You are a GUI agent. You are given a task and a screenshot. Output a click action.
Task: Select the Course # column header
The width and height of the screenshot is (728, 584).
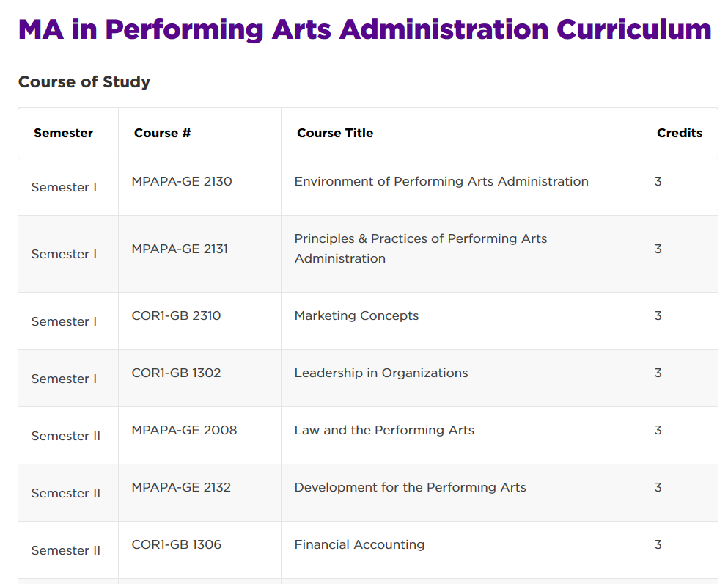click(162, 133)
